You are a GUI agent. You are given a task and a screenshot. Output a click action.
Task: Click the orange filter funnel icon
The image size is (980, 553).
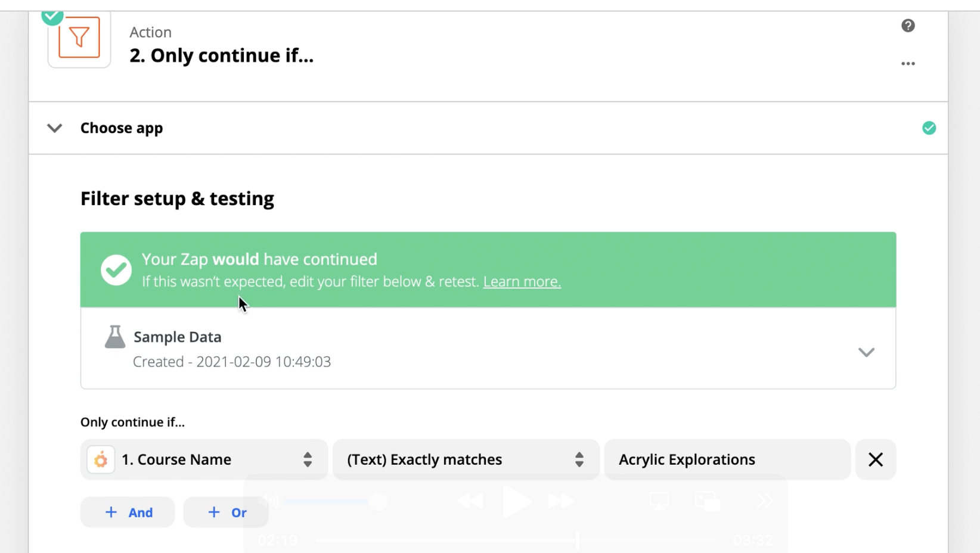pyautogui.click(x=79, y=38)
